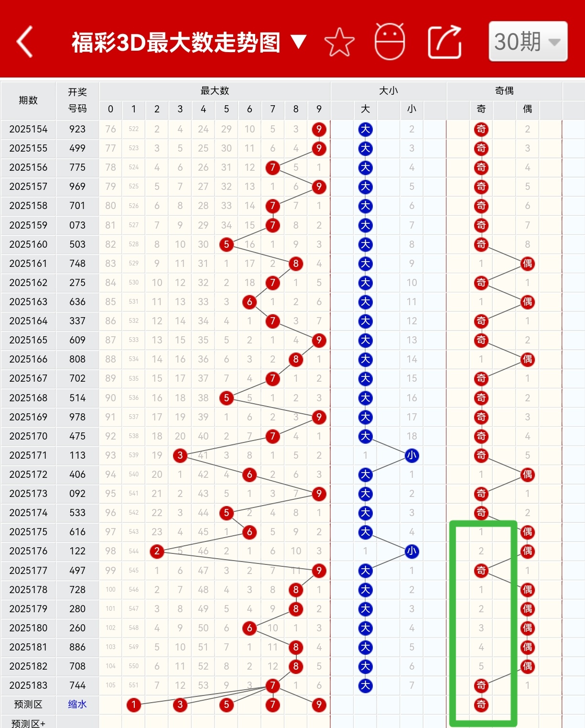Click the 预测区+ row label
585x728 pixels.
tap(28, 723)
